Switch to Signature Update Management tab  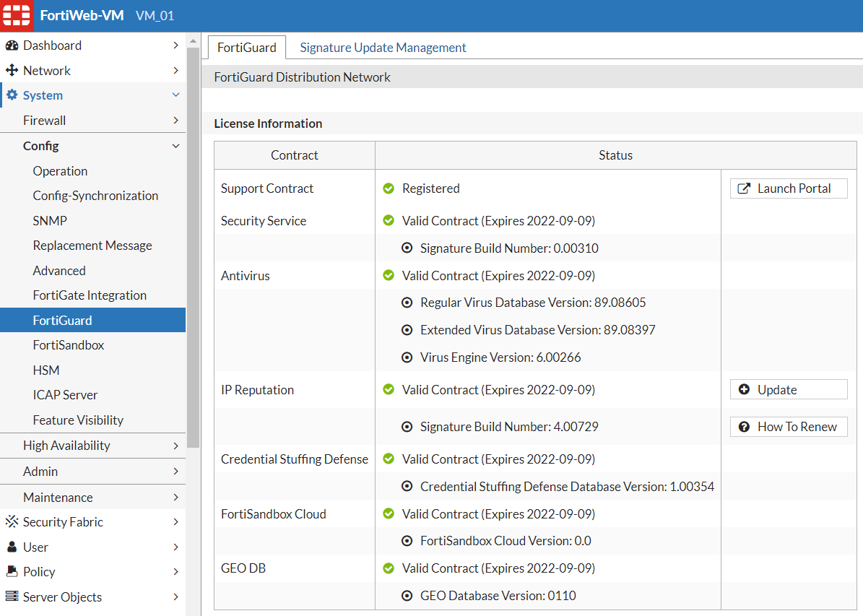click(x=383, y=48)
